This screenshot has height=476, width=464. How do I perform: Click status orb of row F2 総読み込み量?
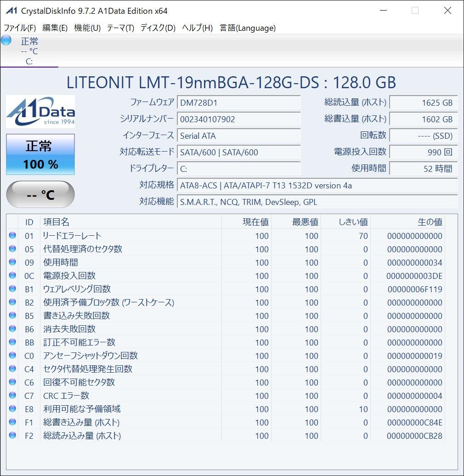pyautogui.click(x=12, y=435)
